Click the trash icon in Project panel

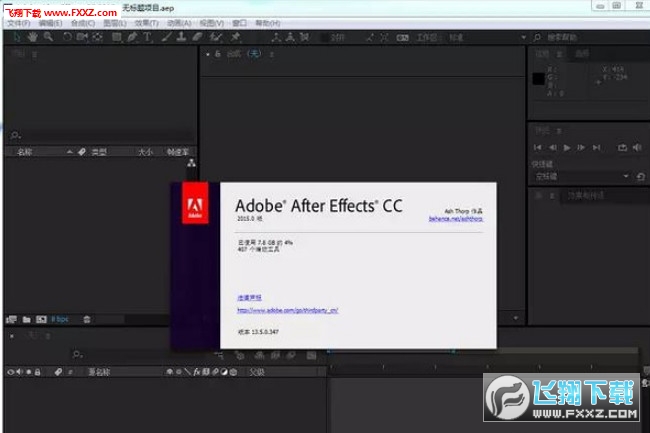87,319
